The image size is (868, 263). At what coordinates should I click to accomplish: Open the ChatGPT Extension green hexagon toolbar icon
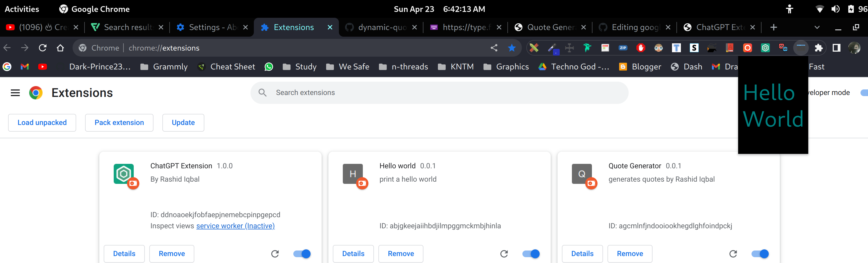pos(765,48)
